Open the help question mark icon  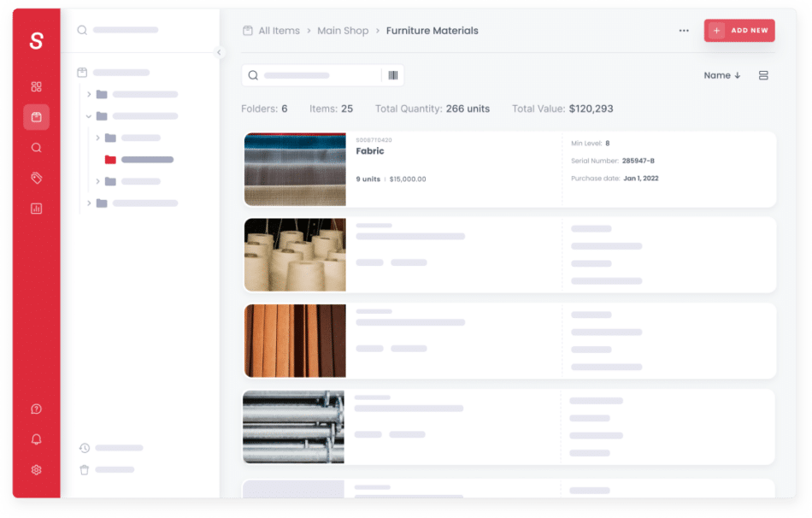pyautogui.click(x=36, y=409)
